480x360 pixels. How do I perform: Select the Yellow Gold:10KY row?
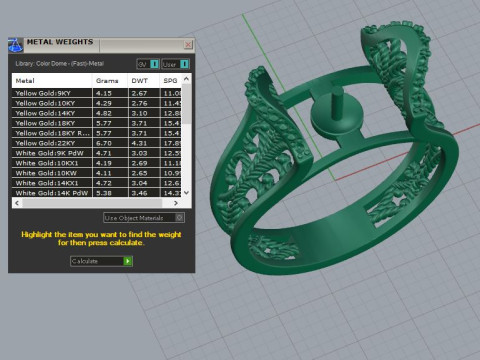(97, 103)
